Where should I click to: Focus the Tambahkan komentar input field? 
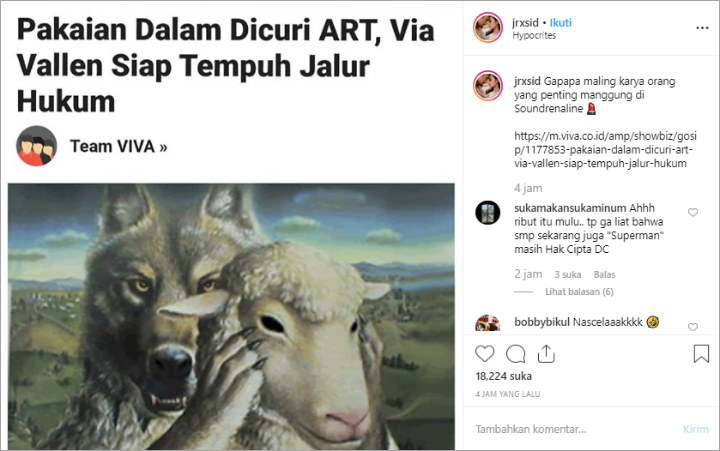(x=574, y=429)
